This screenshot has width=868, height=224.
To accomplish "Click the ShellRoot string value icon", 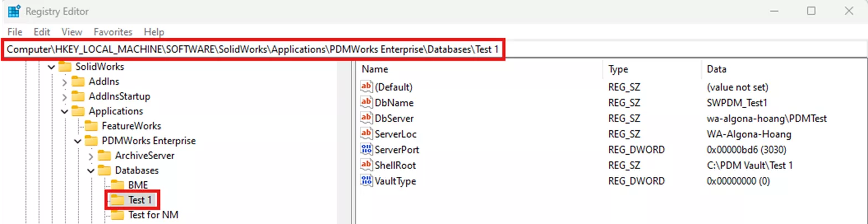I will tap(366, 165).
